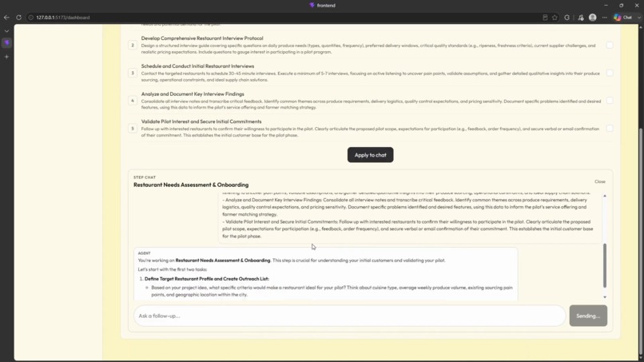Add a new tab with the plus icon
The image size is (644, 362).
pos(6,57)
